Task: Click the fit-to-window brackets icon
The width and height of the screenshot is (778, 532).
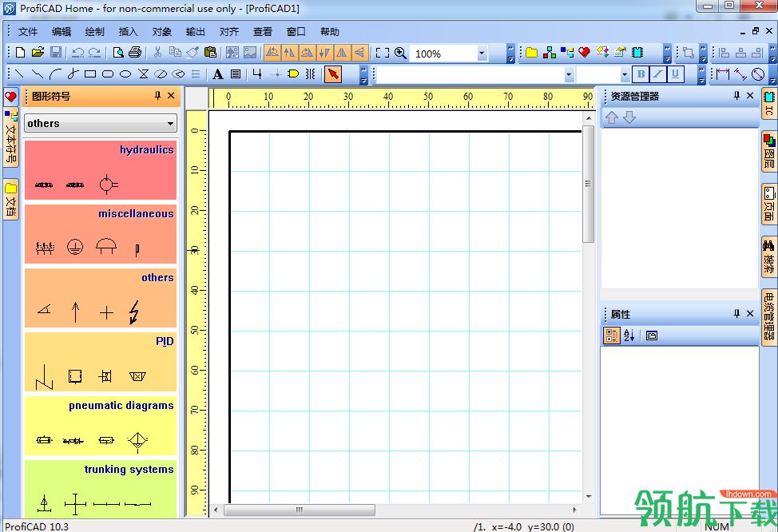Action: click(x=382, y=53)
